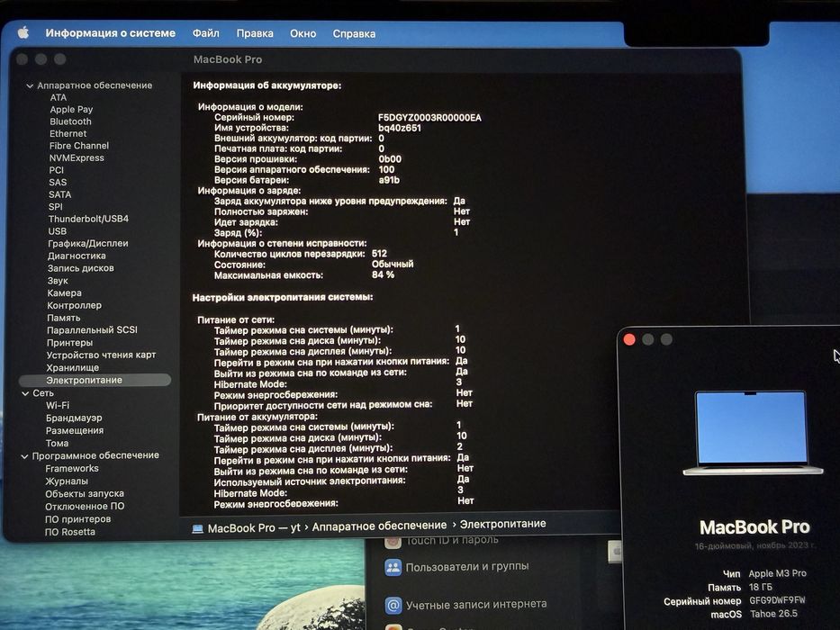840x630 pixels.
Task: Select Графика/Дисплеи in the sidebar
Action: pyautogui.click(x=88, y=244)
